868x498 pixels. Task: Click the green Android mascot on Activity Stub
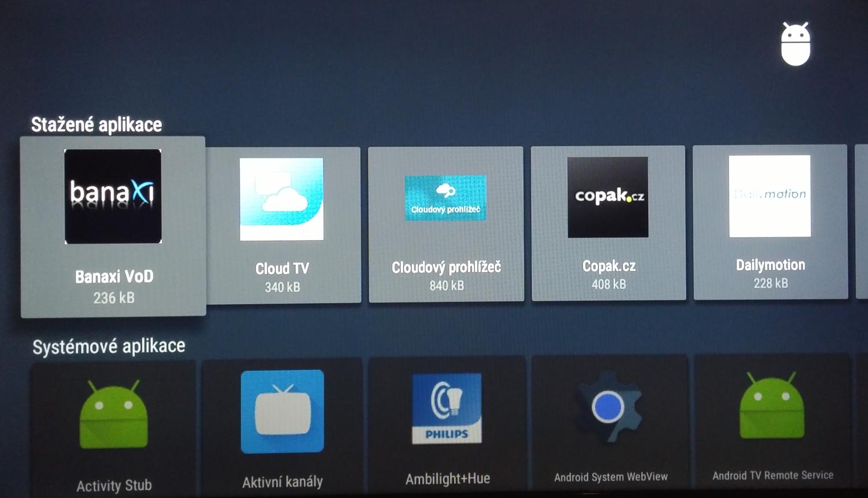coord(113,414)
